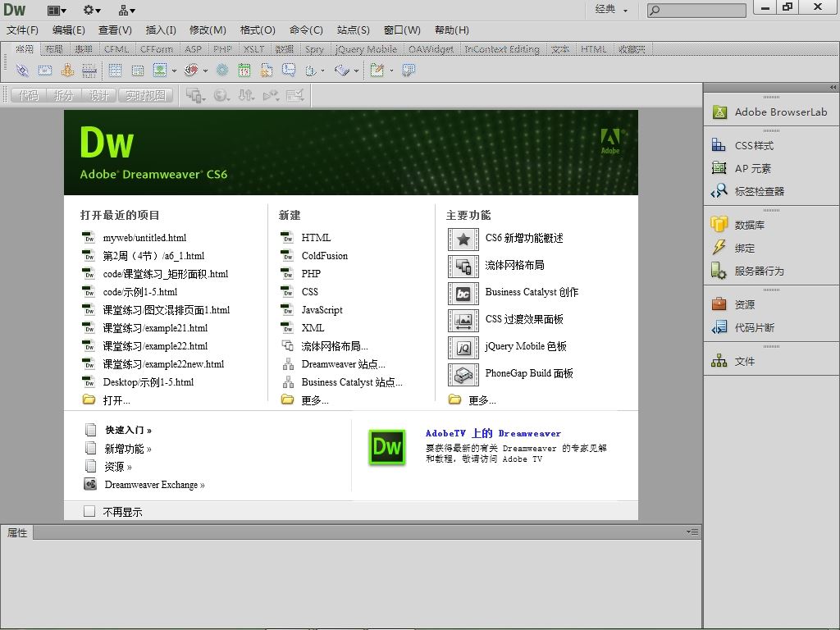
Task: Click the 属性 panel title tab
Action: 16,532
